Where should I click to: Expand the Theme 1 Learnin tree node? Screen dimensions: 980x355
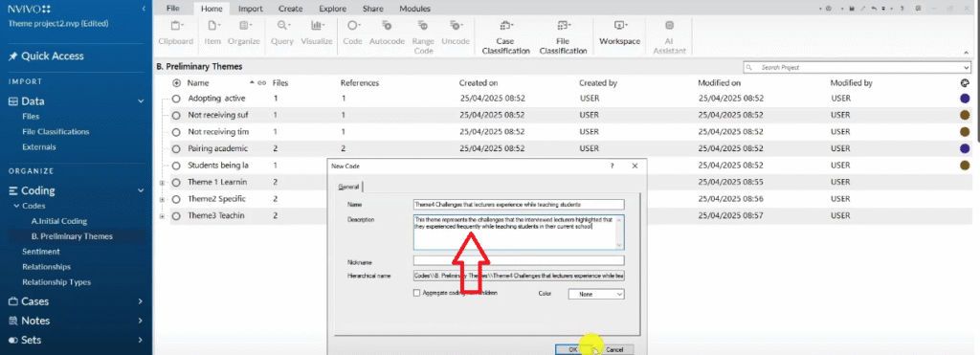tap(163, 183)
